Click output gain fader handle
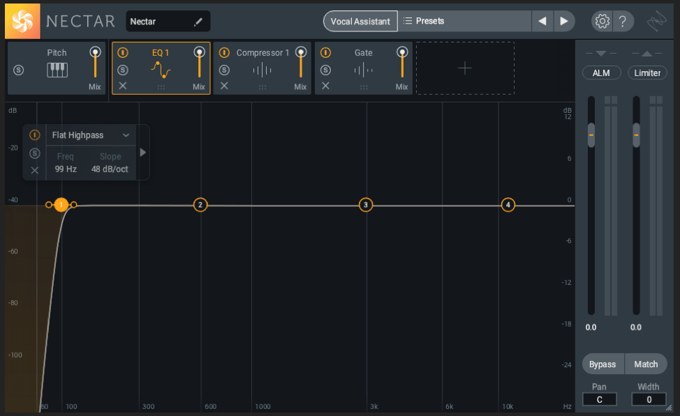The image size is (680, 416). [x=636, y=135]
